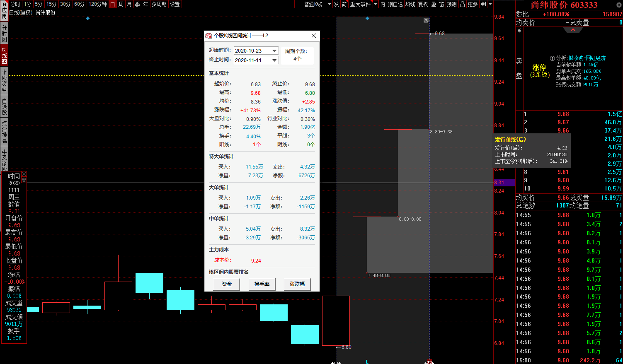Click the 9.24 cost price value
Viewport: 623px width, 364px height.
(x=256, y=261)
